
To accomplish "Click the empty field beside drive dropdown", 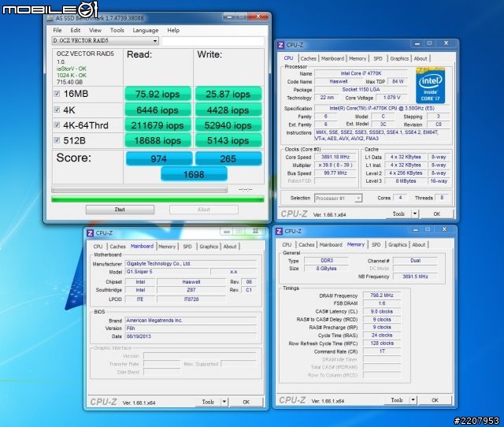I will [x=213, y=41].
